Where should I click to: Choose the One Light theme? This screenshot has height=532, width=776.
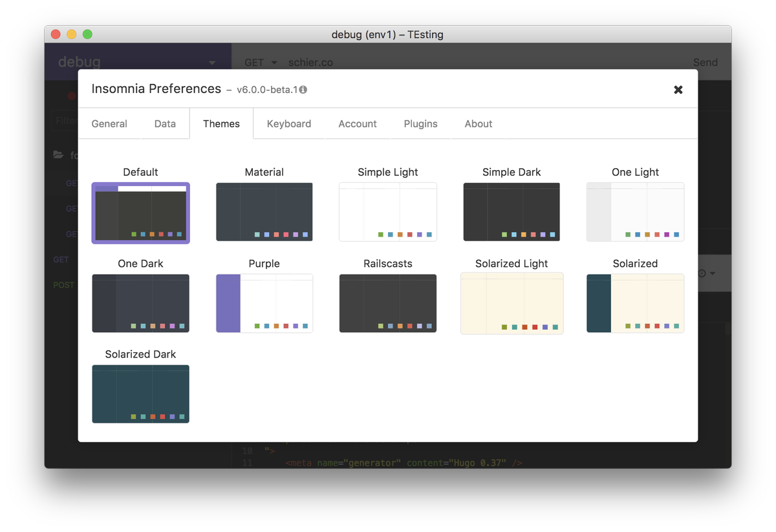(635, 212)
